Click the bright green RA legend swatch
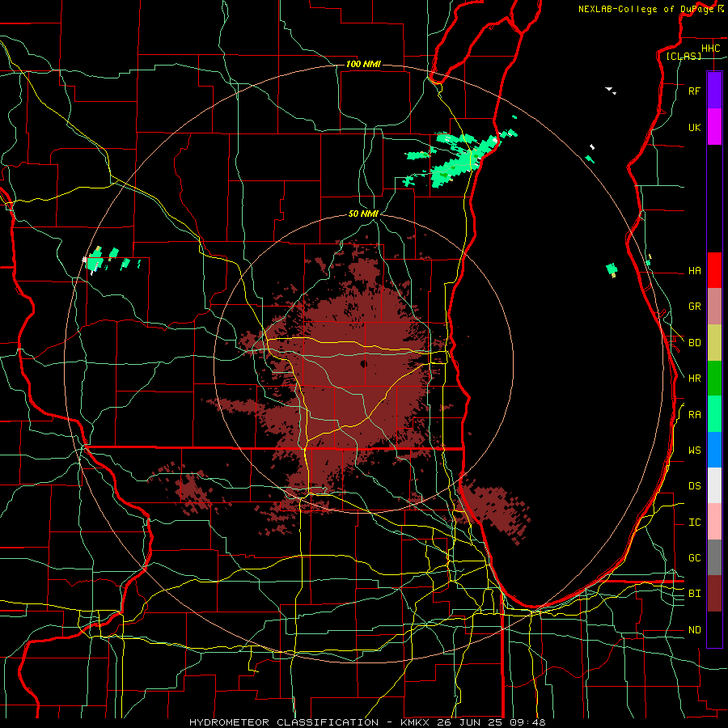 714,414
